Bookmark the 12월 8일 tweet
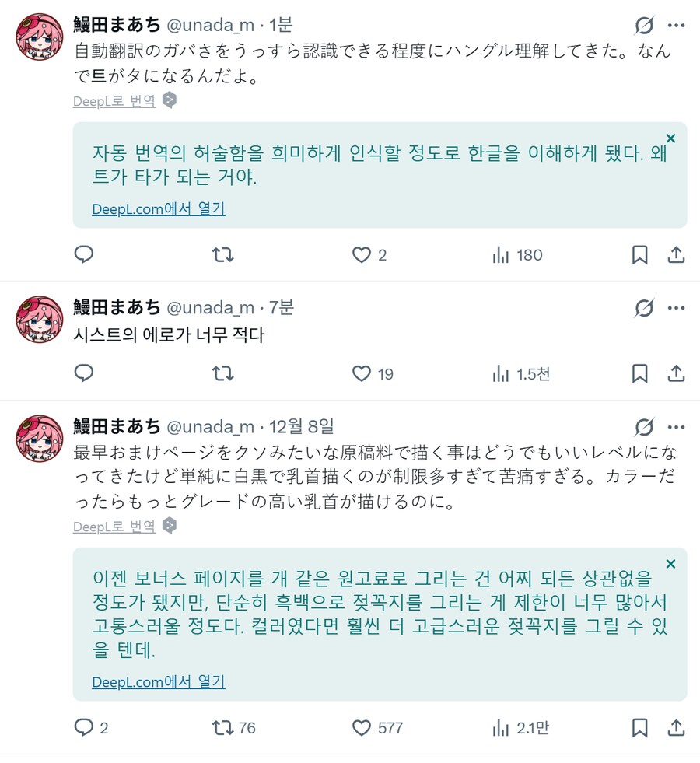The image size is (700, 763). (639, 727)
